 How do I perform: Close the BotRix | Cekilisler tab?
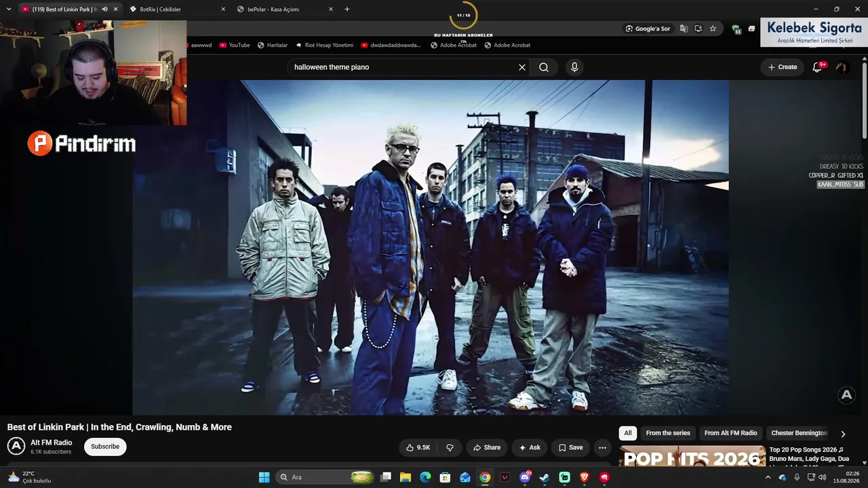pos(223,9)
